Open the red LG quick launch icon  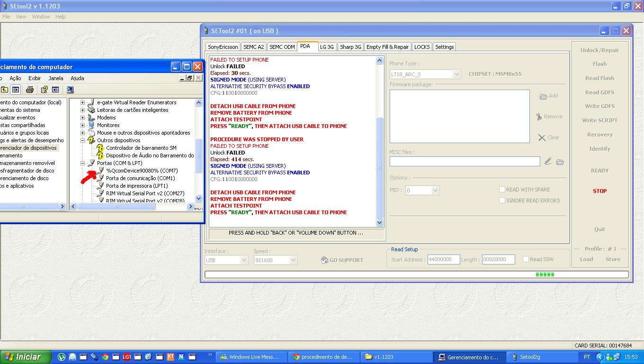[x=126, y=357]
